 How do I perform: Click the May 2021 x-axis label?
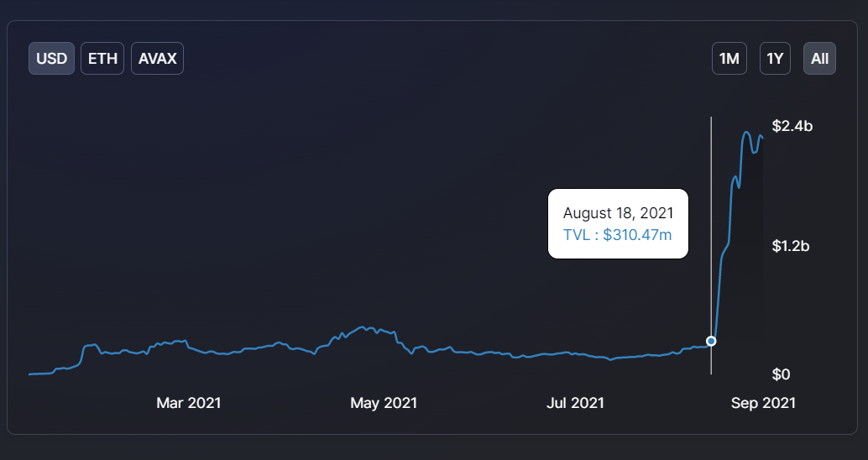(x=384, y=403)
